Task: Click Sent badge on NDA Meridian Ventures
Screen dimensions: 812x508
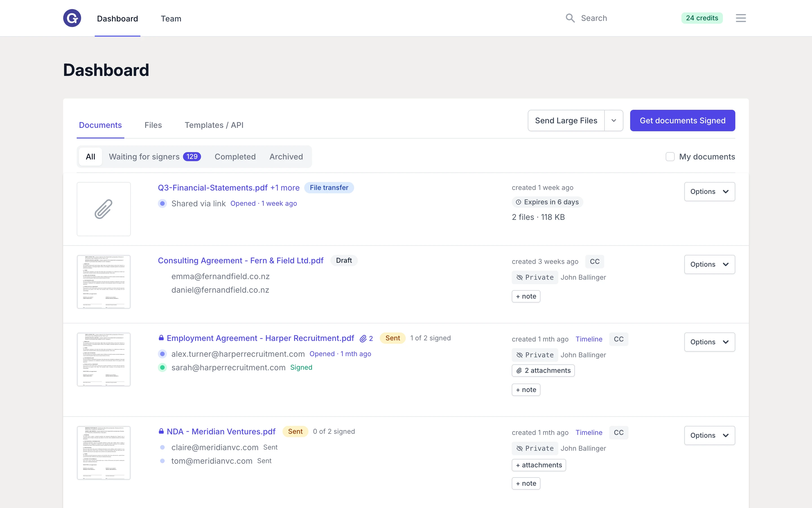Action: pos(295,432)
